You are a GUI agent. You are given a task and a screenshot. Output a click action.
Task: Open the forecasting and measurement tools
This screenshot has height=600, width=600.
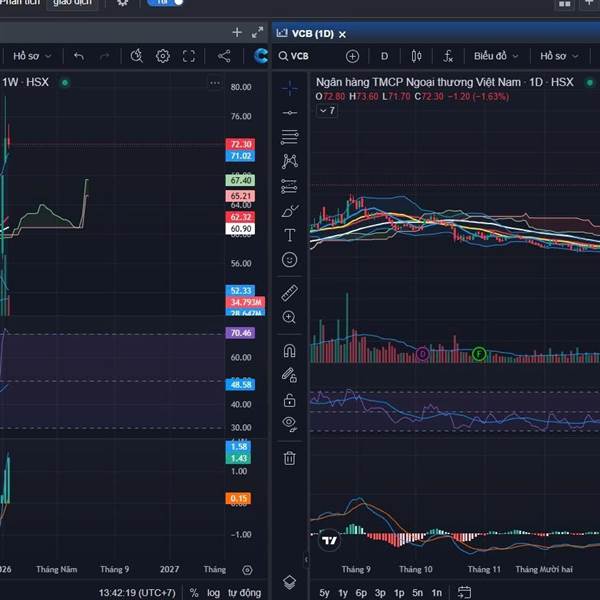point(290,186)
